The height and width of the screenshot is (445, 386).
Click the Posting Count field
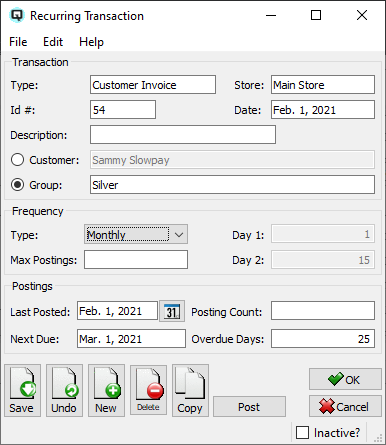[x=323, y=311]
